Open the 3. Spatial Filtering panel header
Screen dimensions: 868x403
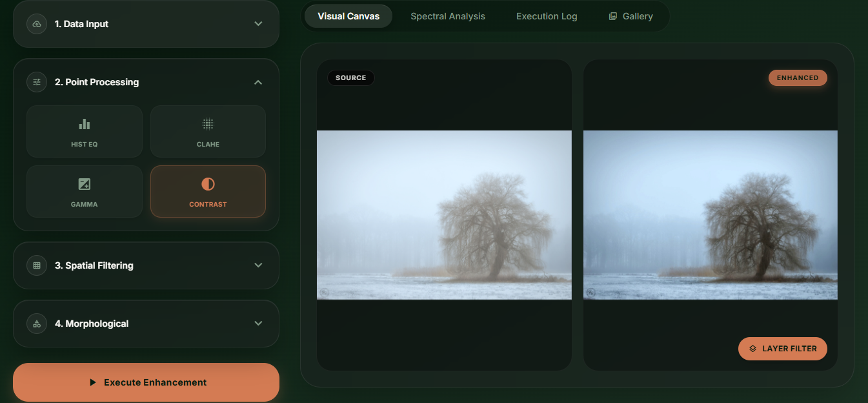coord(146,265)
